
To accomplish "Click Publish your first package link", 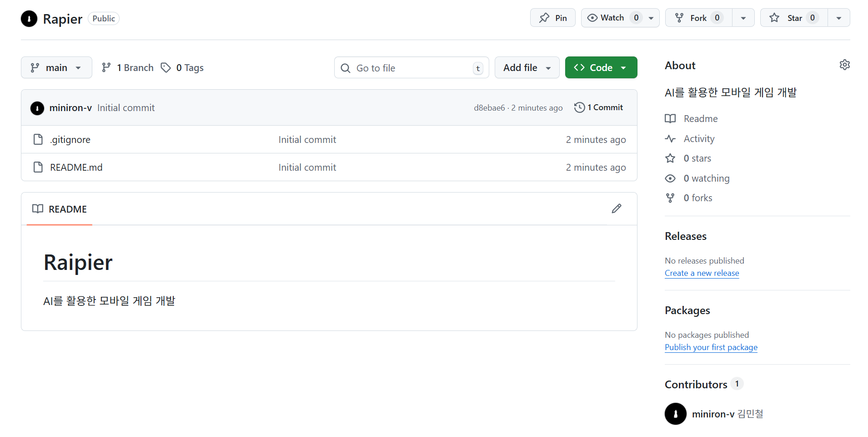I will pos(711,347).
